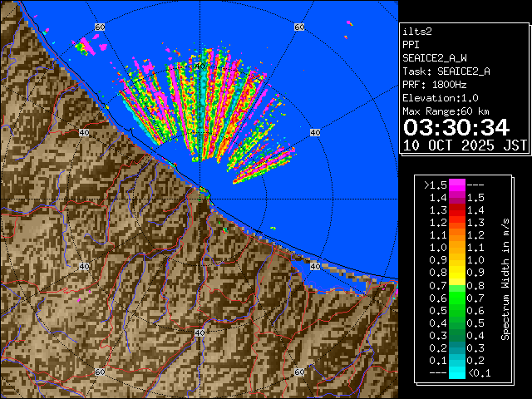532x399 pixels.
Task: Click the magenta >1.5 legend swatch
Action: click(x=456, y=185)
